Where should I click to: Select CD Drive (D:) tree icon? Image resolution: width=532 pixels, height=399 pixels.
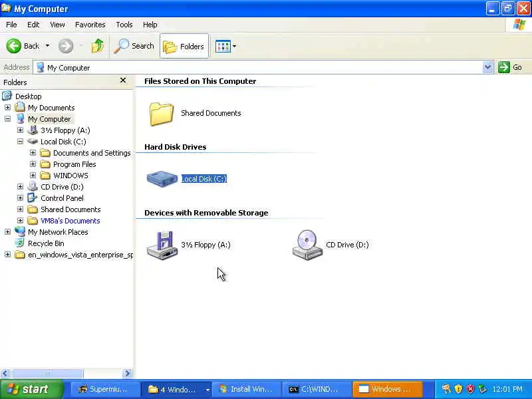tap(33, 186)
